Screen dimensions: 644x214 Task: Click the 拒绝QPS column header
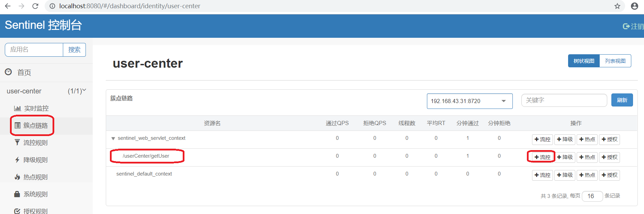coord(375,123)
